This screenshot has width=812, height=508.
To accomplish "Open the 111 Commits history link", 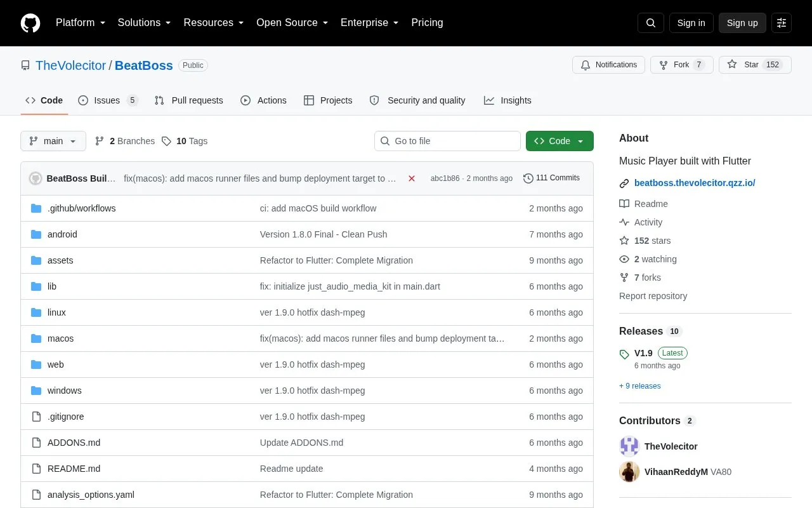I will 552,178.
